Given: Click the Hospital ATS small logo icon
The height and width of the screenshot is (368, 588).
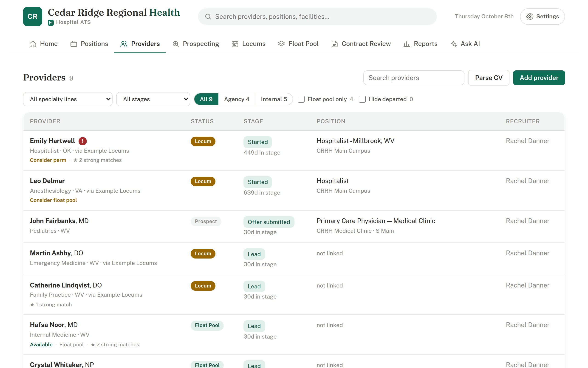Looking at the screenshot, I should [51, 23].
